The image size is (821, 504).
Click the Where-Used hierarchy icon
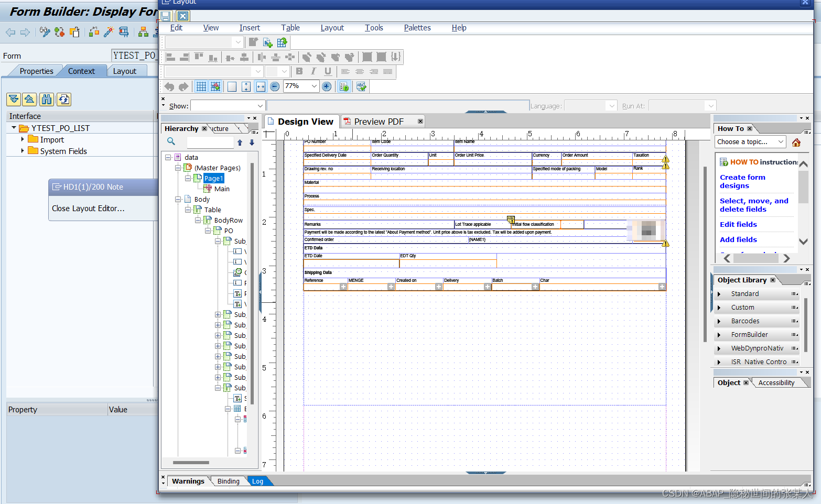pyautogui.click(x=143, y=32)
